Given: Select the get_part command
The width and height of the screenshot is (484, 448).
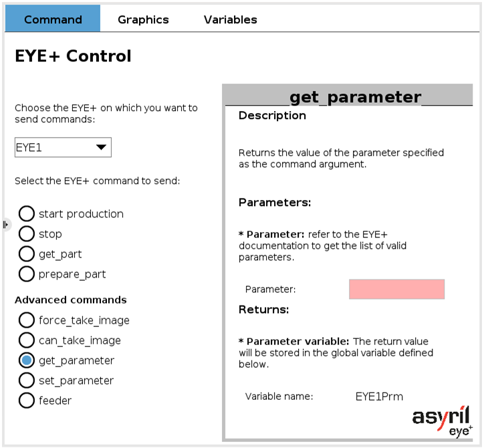Looking at the screenshot, I should (x=27, y=254).
